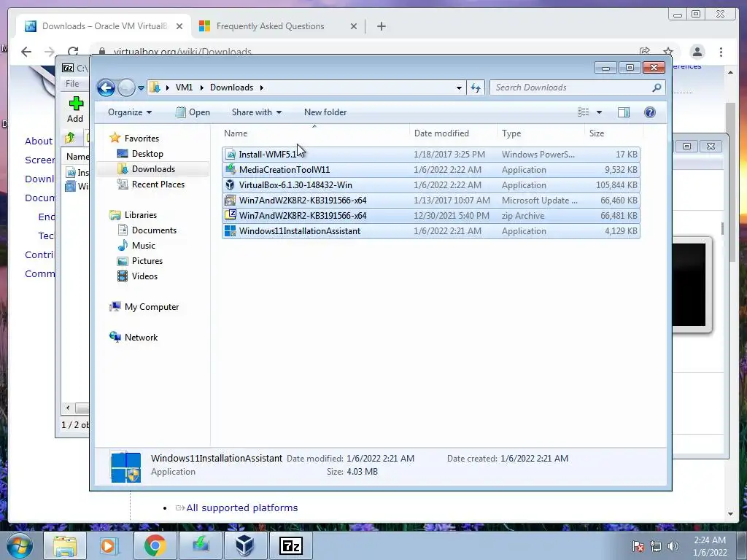The height and width of the screenshot is (560, 747).
Task: Select the Microsoft Update Win7AndW2K8R2 file icon
Action: pyautogui.click(x=231, y=200)
